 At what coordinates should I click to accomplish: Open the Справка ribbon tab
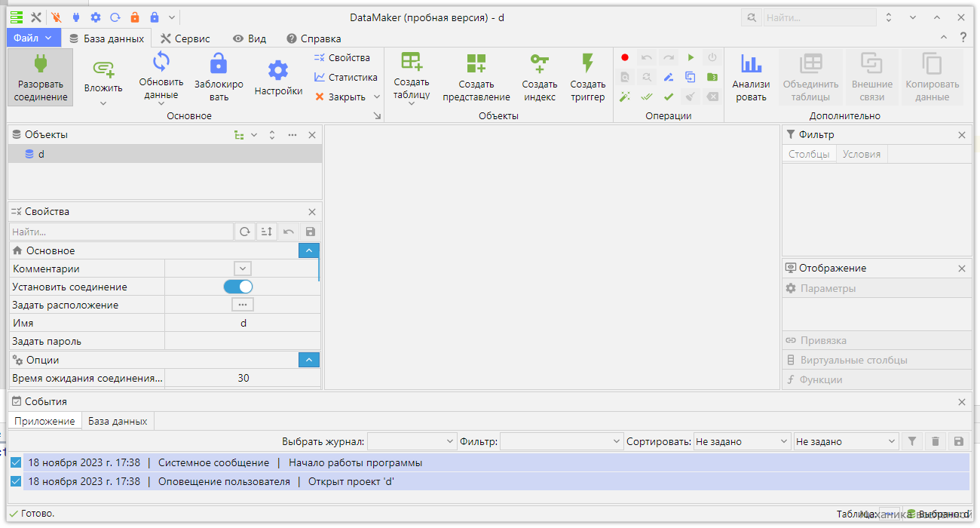[314, 38]
